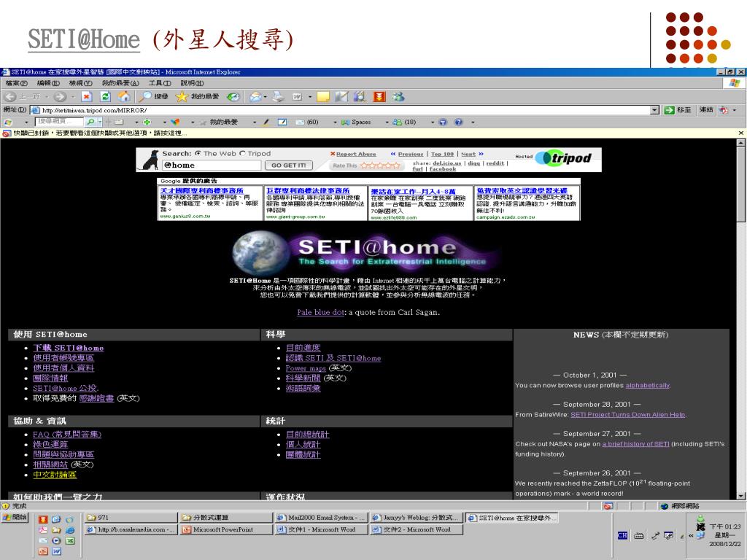747x560 pixels.
Task: Click the green search magnifier in Live toolbar
Action: [x=90, y=122]
